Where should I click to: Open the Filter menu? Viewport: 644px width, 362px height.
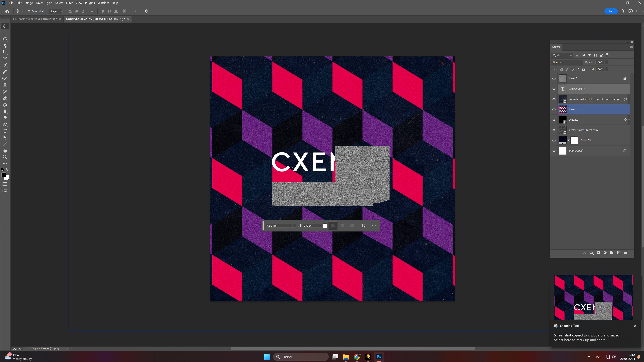[69, 3]
